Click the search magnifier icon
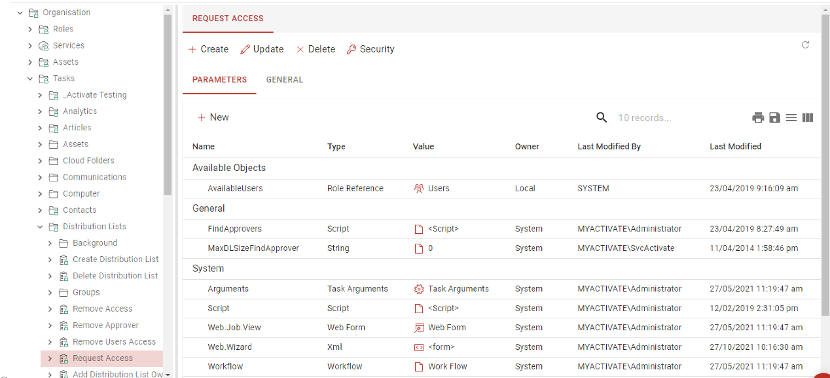This screenshot has height=378, width=830. (601, 118)
